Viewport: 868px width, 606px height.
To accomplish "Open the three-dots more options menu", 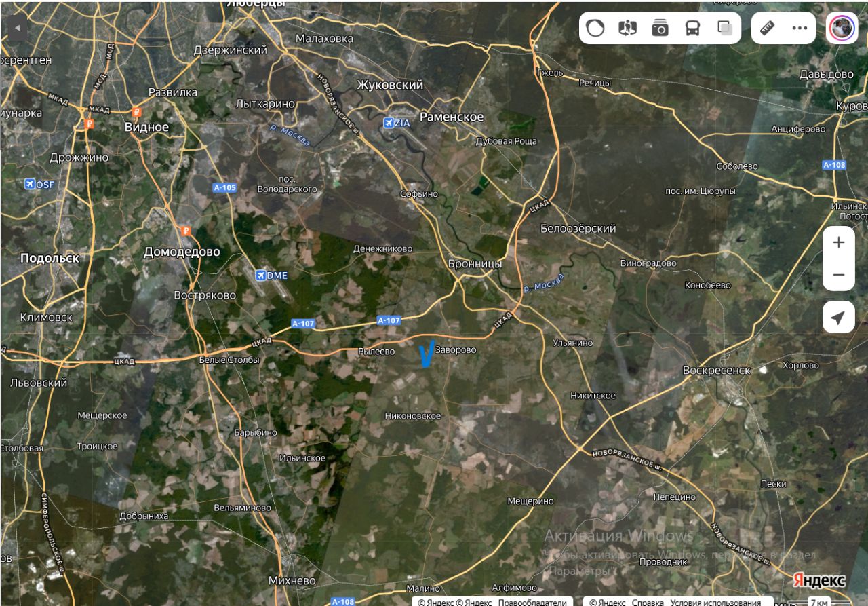I will pyautogui.click(x=800, y=28).
